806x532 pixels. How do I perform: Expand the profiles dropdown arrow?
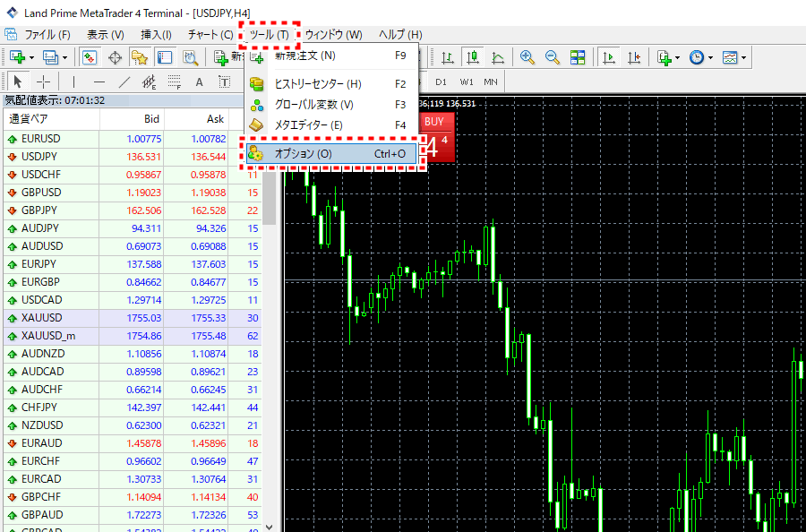coord(64,57)
